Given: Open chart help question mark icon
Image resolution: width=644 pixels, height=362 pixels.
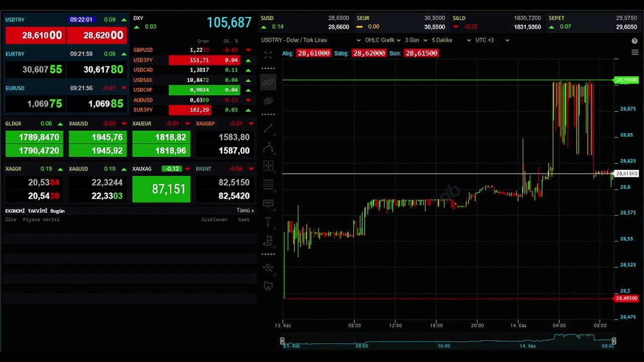Looking at the screenshot, I should pyautogui.click(x=634, y=41).
